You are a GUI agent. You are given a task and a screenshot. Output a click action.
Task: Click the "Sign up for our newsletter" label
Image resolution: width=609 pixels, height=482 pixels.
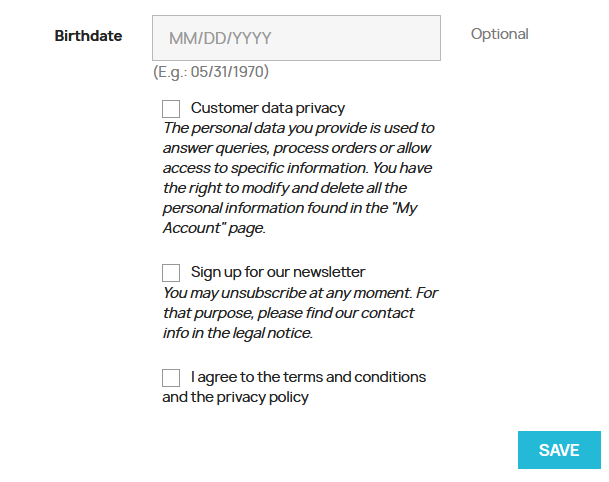tap(277, 272)
